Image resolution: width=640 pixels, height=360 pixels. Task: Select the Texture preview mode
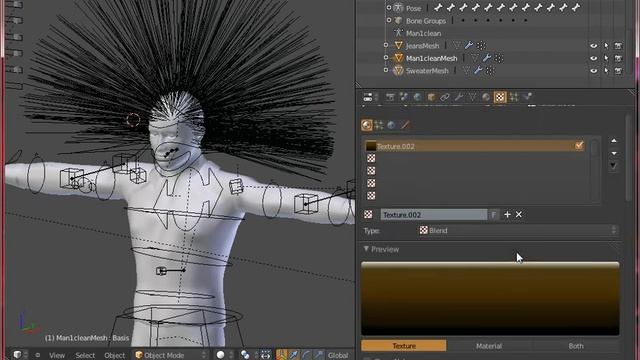pos(404,346)
